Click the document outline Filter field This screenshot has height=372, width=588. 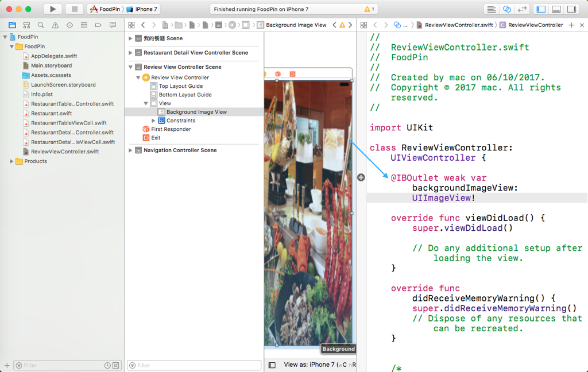[194, 365]
